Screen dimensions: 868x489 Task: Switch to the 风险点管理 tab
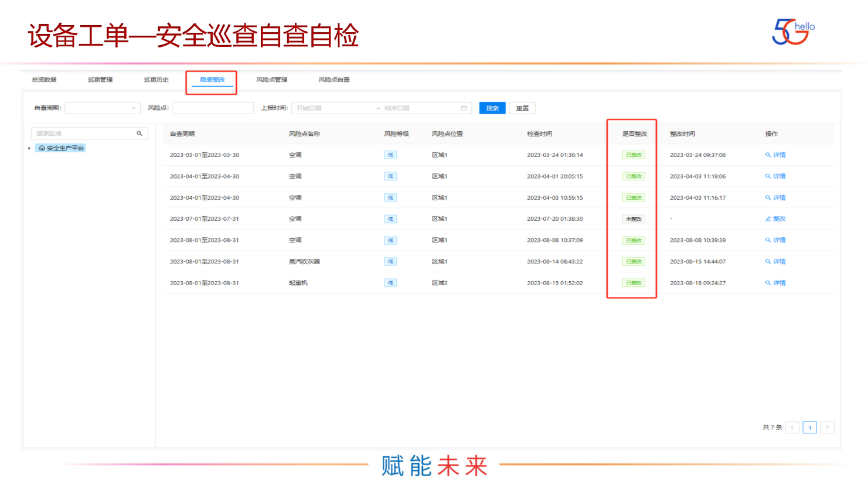(271, 80)
